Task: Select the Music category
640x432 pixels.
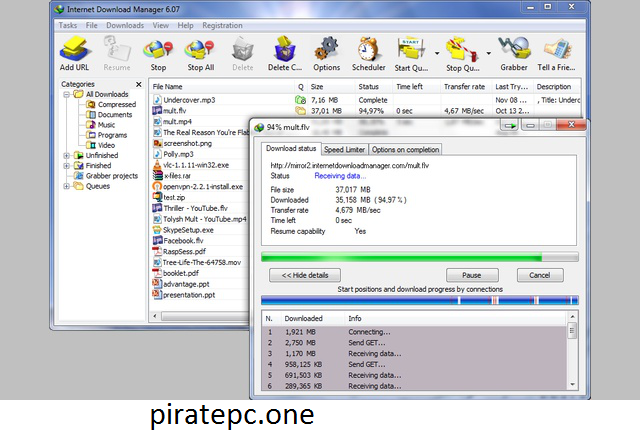Action: pos(101,125)
